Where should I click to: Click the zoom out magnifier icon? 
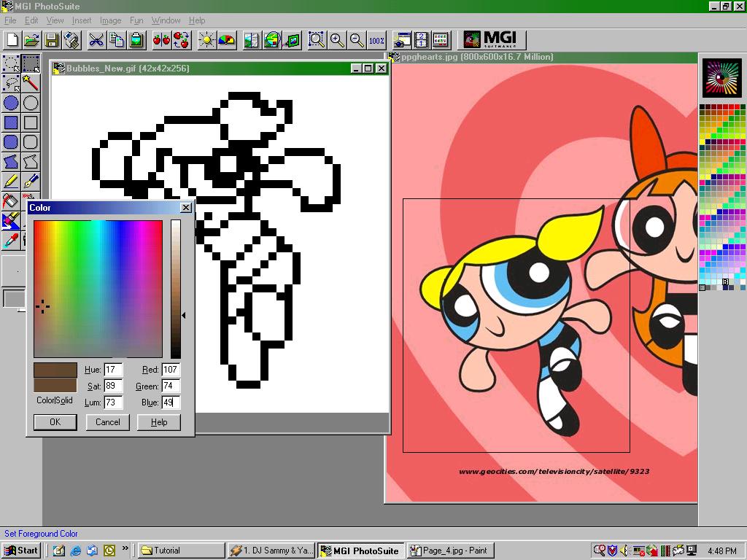[357, 40]
